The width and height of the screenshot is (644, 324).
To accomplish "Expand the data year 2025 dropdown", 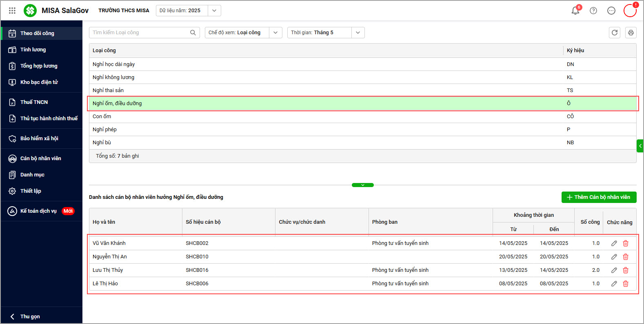I will tap(214, 11).
